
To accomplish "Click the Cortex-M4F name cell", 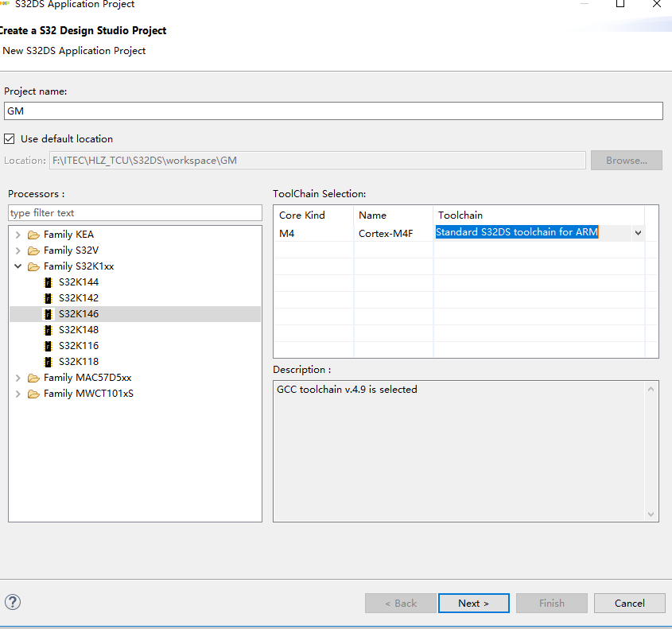I will coord(386,234).
